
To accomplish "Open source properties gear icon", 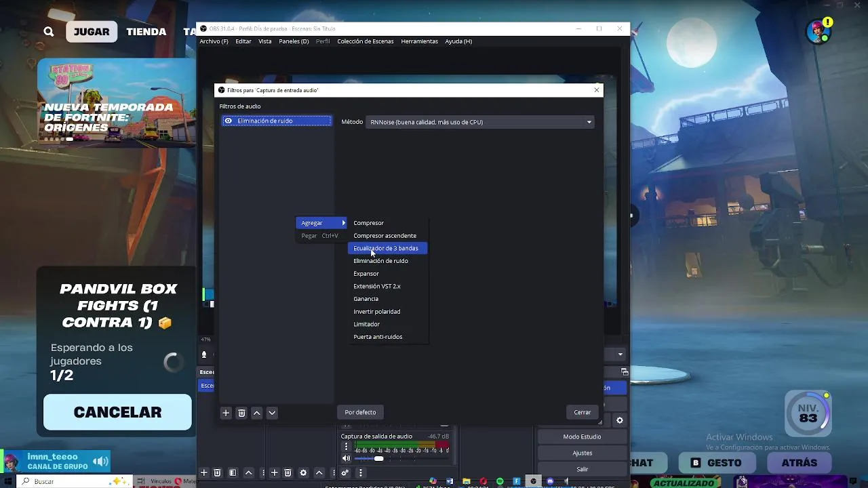I will (x=303, y=472).
